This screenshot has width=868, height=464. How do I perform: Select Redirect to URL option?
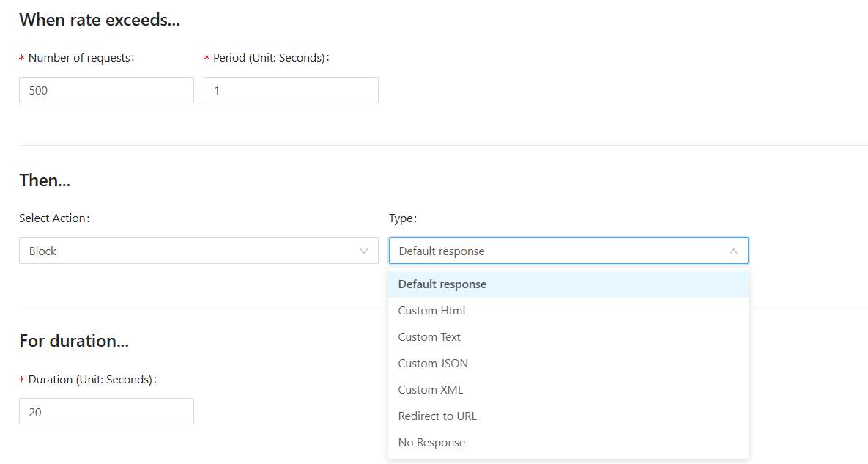[x=437, y=416]
